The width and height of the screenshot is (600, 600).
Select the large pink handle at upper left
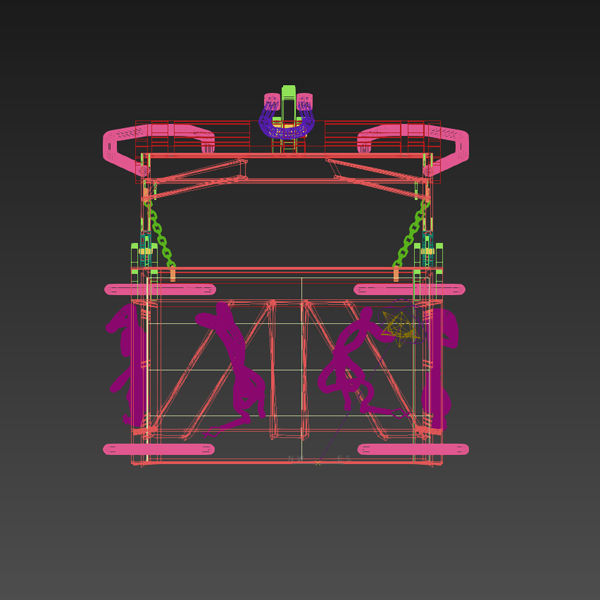pos(158,150)
